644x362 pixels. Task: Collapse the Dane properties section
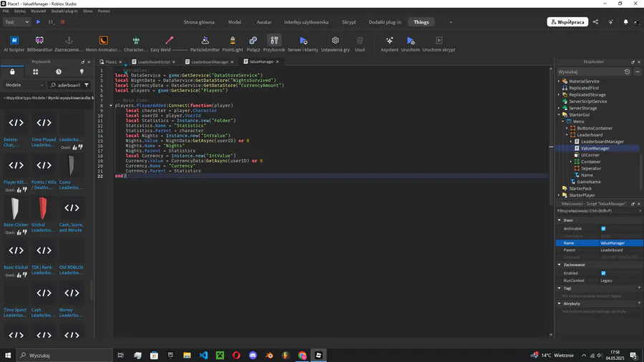pos(559,220)
